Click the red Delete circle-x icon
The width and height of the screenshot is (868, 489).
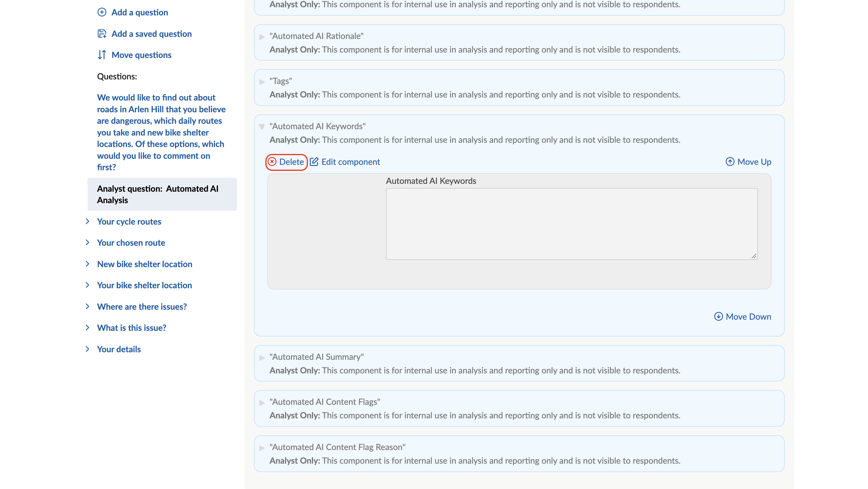pyautogui.click(x=272, y=161)
